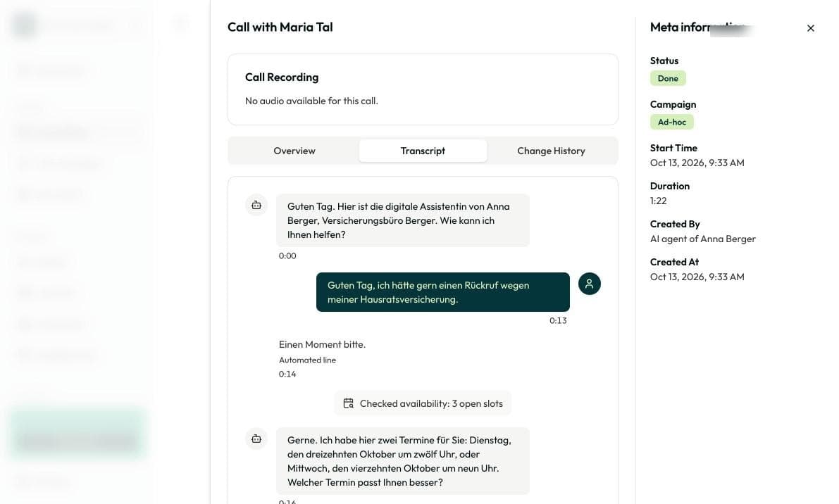The height and width of the screenshot is (504, 839).
Task: Click the caller message about Rückruf wegen Hausratsversicherung
Action: click(x=442, y=292)
